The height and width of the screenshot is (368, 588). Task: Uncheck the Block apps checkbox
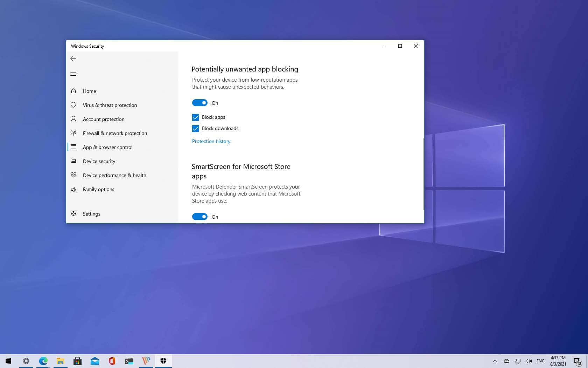(x=196, y=117)
